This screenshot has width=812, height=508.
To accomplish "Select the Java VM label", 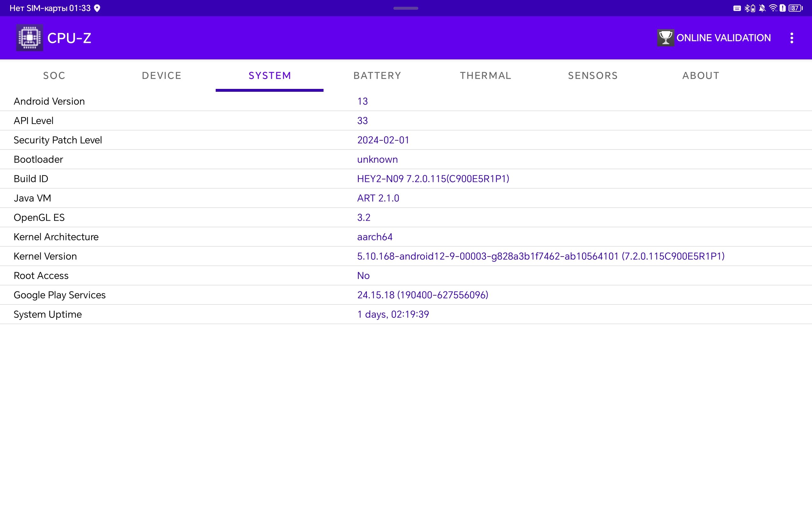I will pos(32,198).
